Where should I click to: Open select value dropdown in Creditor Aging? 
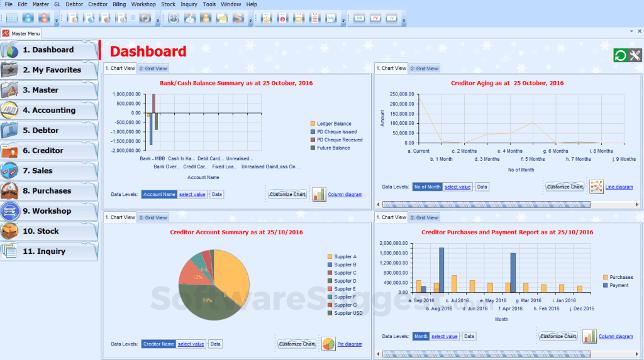458,187
